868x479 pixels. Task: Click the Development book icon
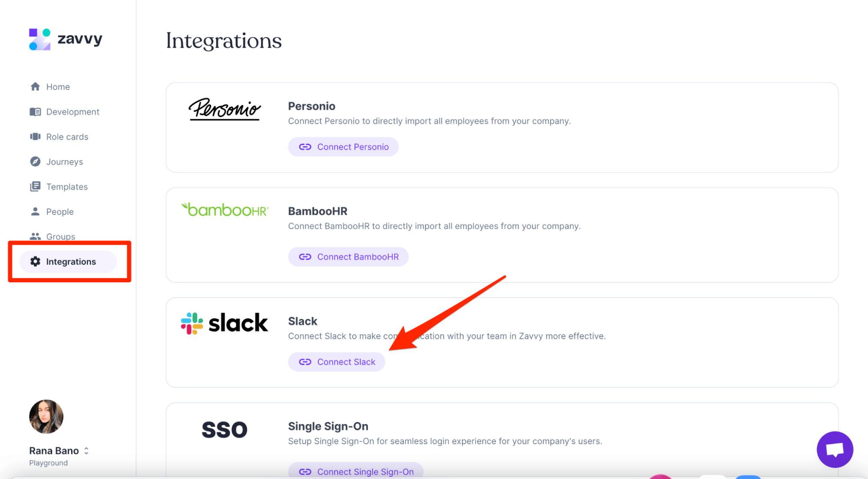(35, 112)
